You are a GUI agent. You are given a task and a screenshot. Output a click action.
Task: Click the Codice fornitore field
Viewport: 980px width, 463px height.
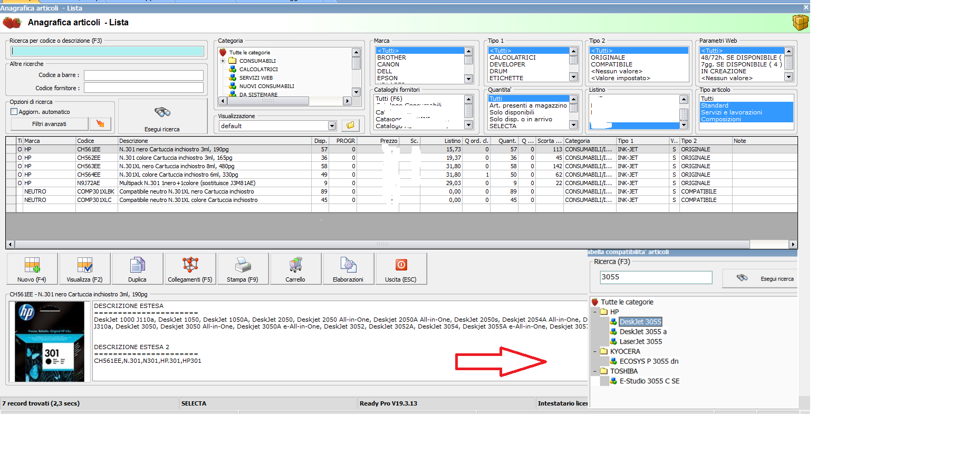pos(143,88)
